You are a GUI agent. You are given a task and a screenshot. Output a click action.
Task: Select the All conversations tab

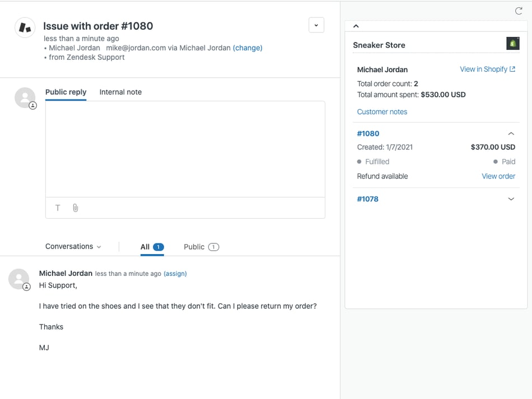(152, 247)
